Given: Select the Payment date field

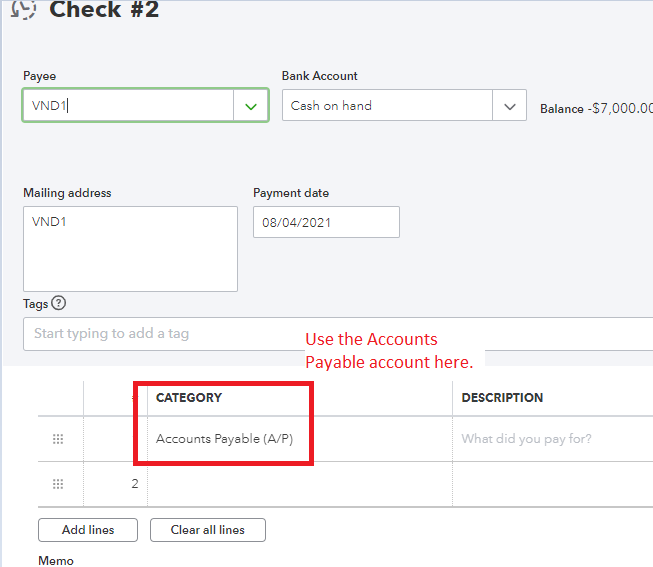Looking at the screenshot, I should click(326, 222).
